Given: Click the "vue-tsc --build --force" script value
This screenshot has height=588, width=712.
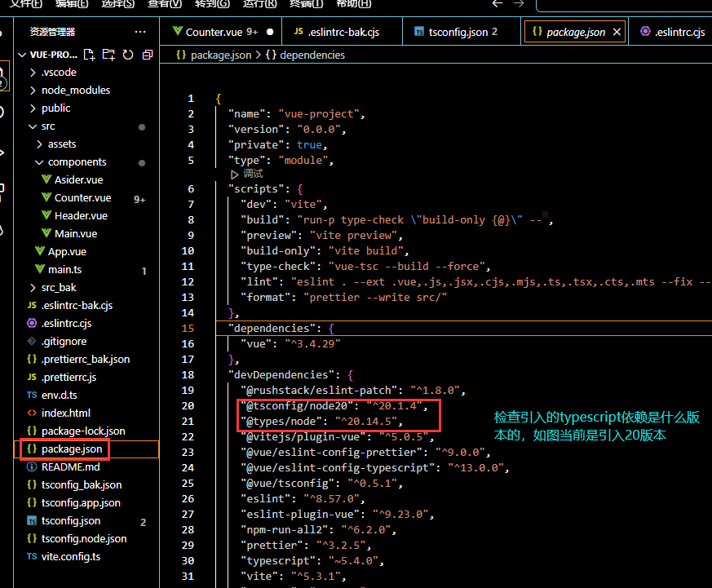Looking at the screenshot, I should (x=406, y=267).
